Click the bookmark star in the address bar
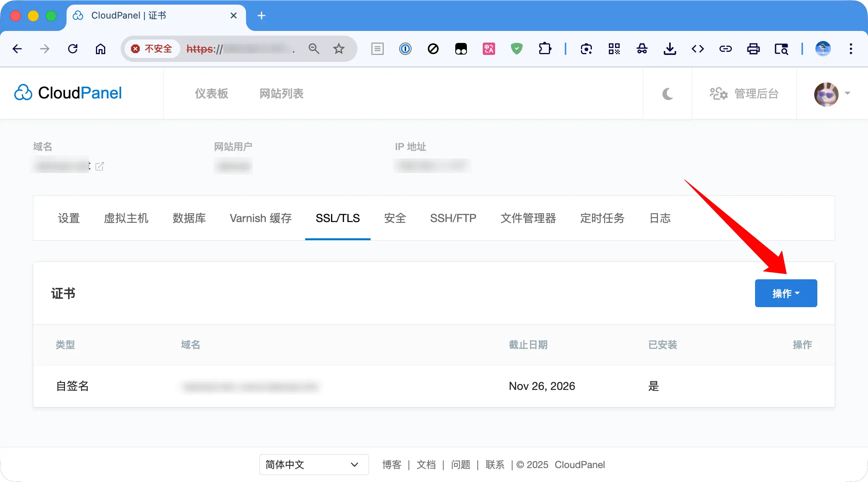 pos(339,49)
